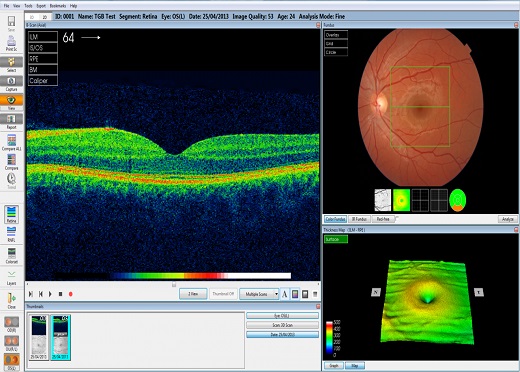Click the 2 View button
Screen dimensions: 520x372
pyautogui.click(x=193, y=294)
